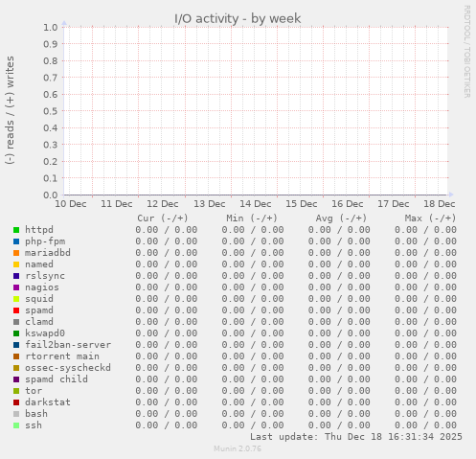The width and height of the screenshot is (476, 459).
Task: Click the 'spamd child' legend label
Action: [57, 379]
